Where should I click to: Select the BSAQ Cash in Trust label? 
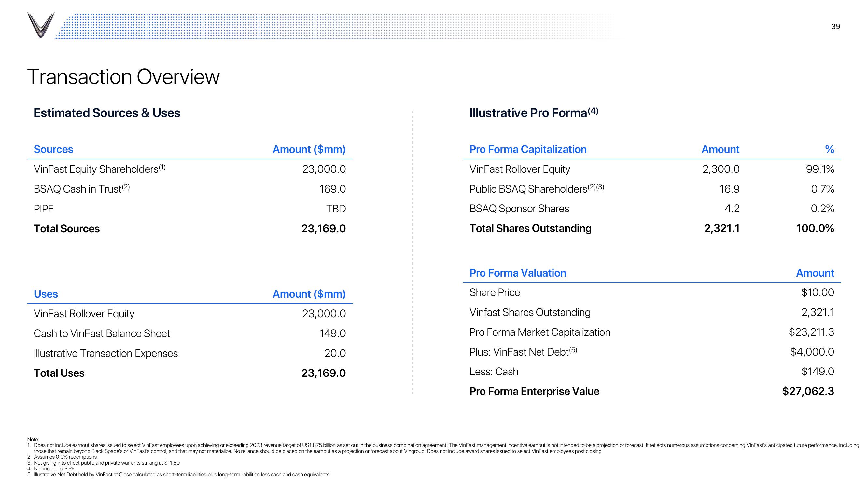pyautogui.click(x=82, y=189)
